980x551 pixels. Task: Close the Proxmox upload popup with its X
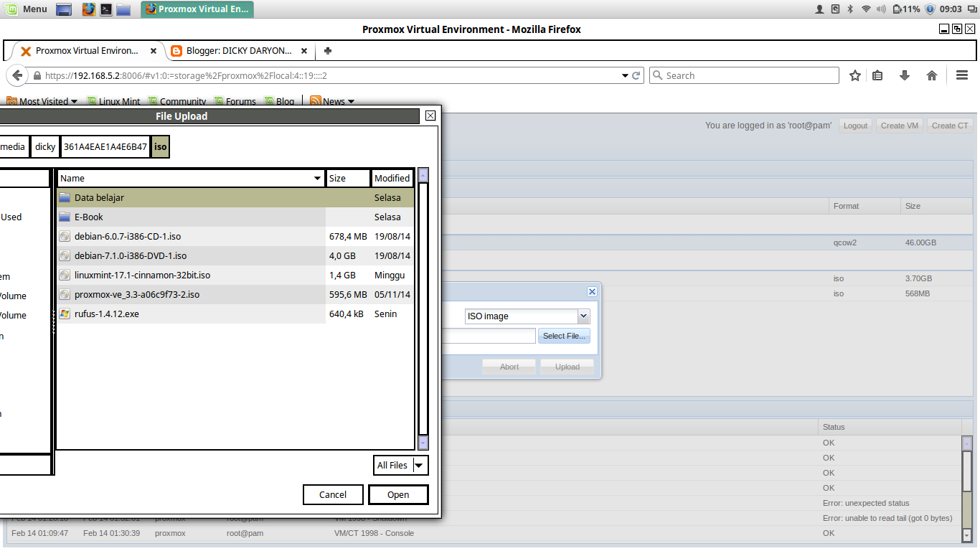(592, 292)
